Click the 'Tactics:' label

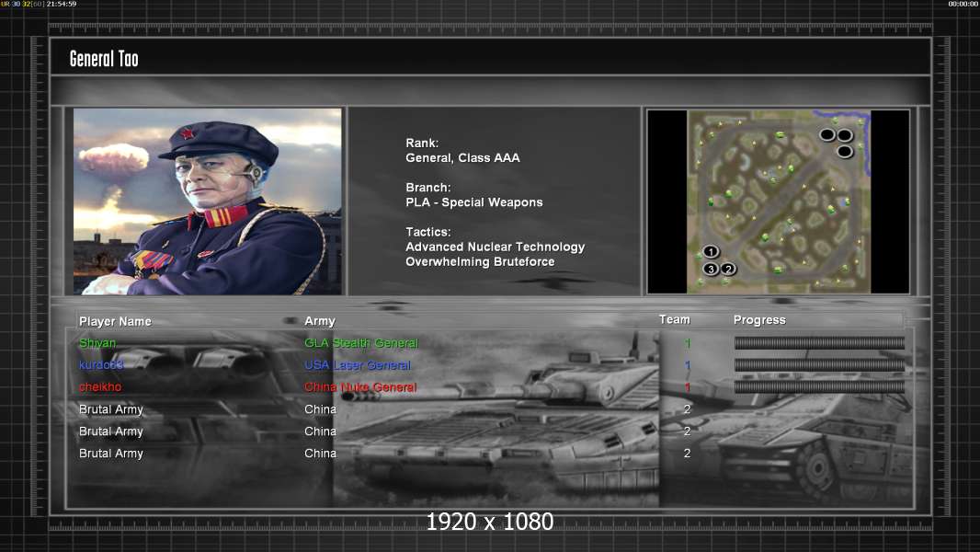[428, 232]
